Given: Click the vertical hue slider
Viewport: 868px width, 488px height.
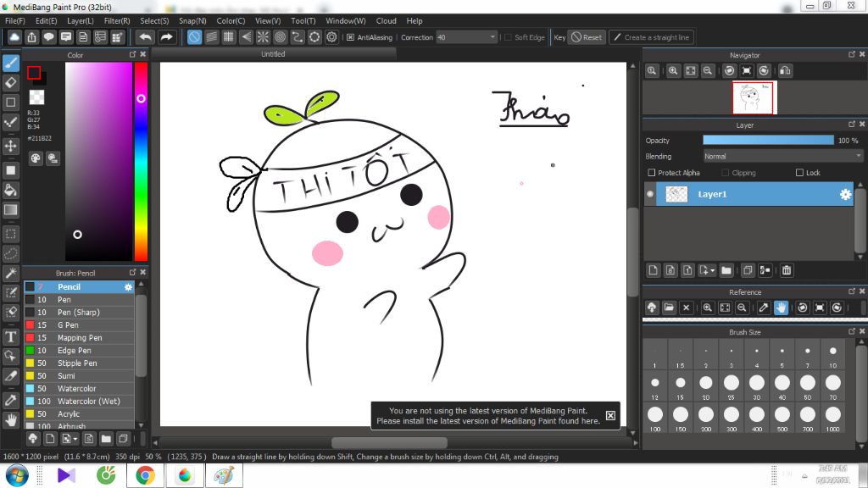Looking at the screenshot, I should 142,161.
